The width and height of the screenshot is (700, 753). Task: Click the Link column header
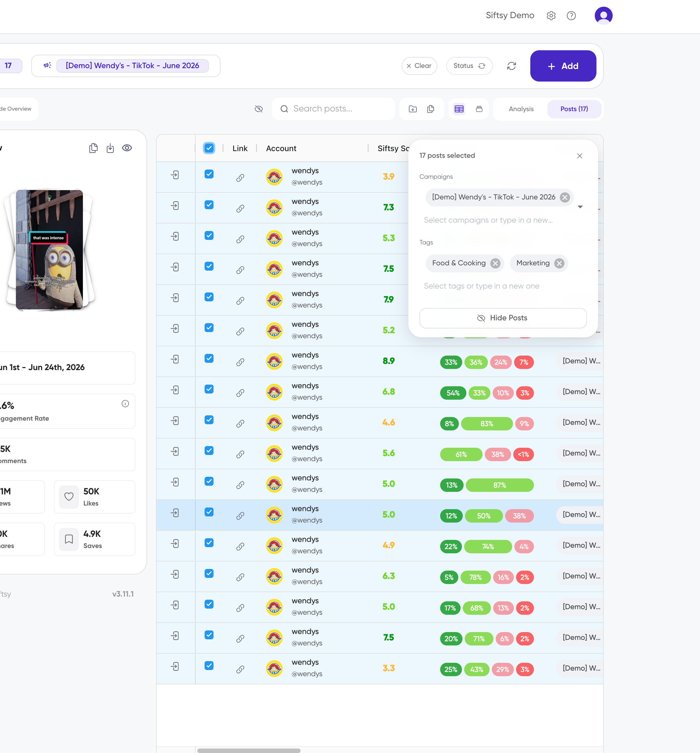tap(240, 149)
